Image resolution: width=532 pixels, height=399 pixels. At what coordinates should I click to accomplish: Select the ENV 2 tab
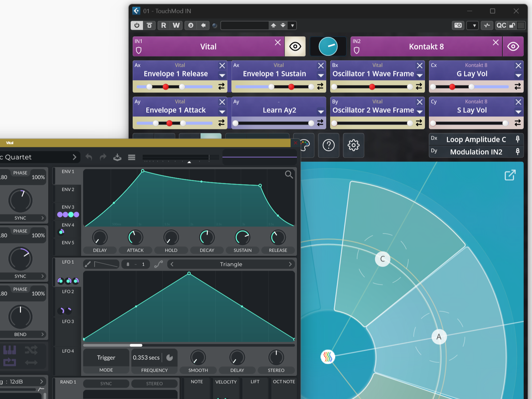tap(68, 190)
